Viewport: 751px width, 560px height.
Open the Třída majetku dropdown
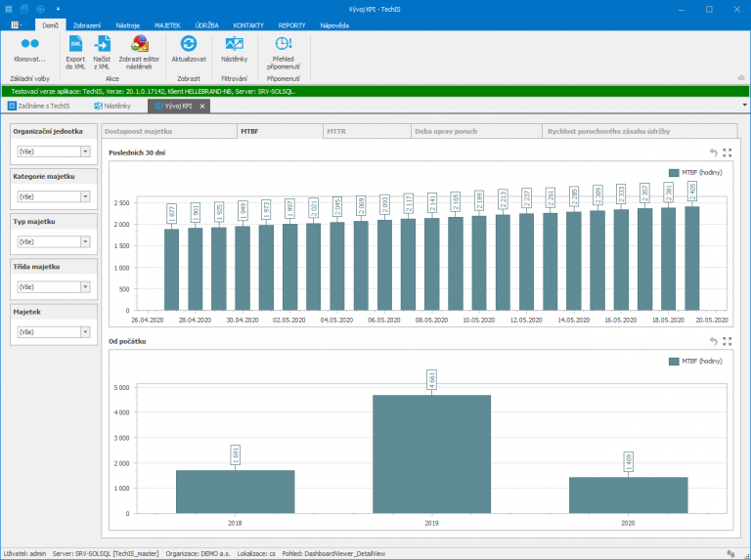(x=85, y=287)
